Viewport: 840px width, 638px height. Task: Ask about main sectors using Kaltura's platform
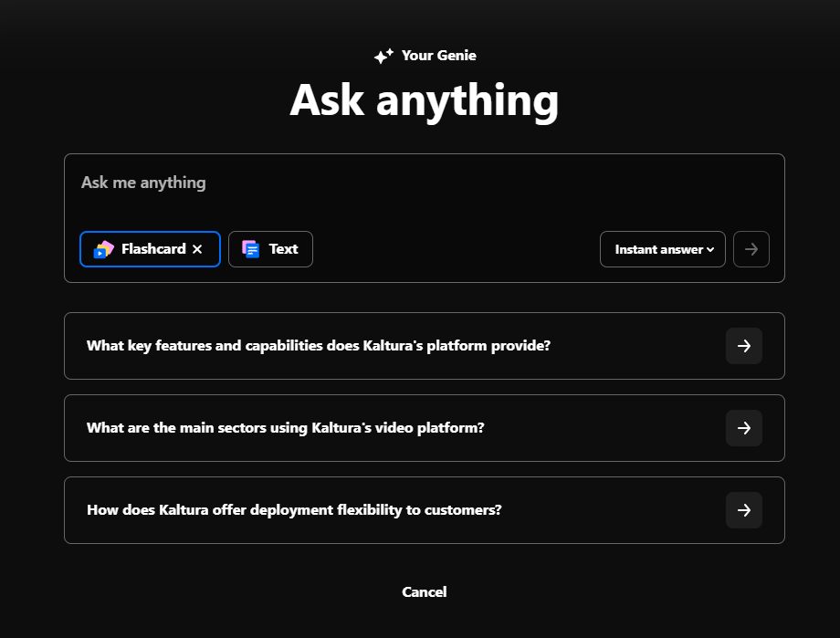425,428
